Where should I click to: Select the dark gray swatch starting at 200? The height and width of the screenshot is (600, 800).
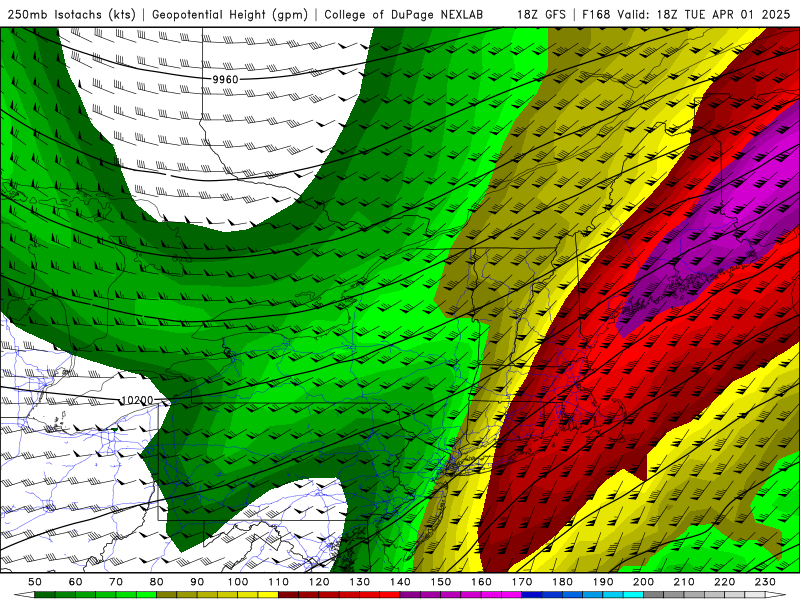654,595
